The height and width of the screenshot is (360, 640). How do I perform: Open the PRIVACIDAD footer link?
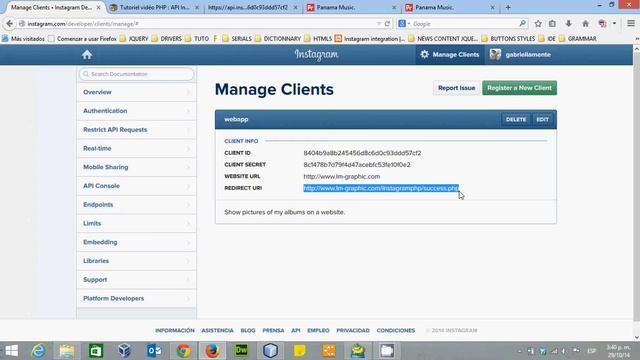[353, 331]
